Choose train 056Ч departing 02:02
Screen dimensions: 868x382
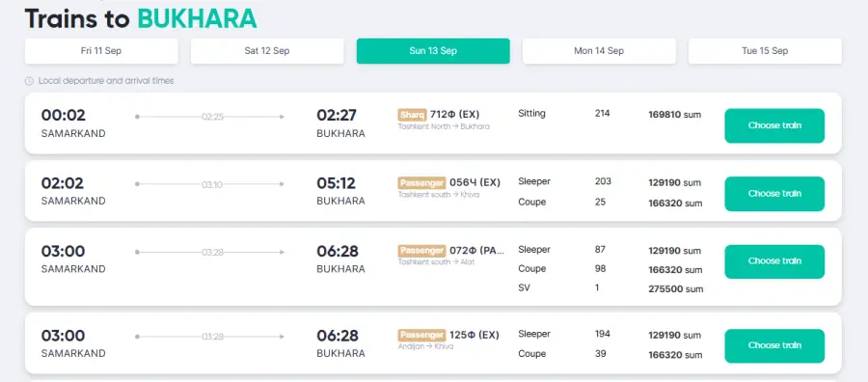click(x=774, y=194)
